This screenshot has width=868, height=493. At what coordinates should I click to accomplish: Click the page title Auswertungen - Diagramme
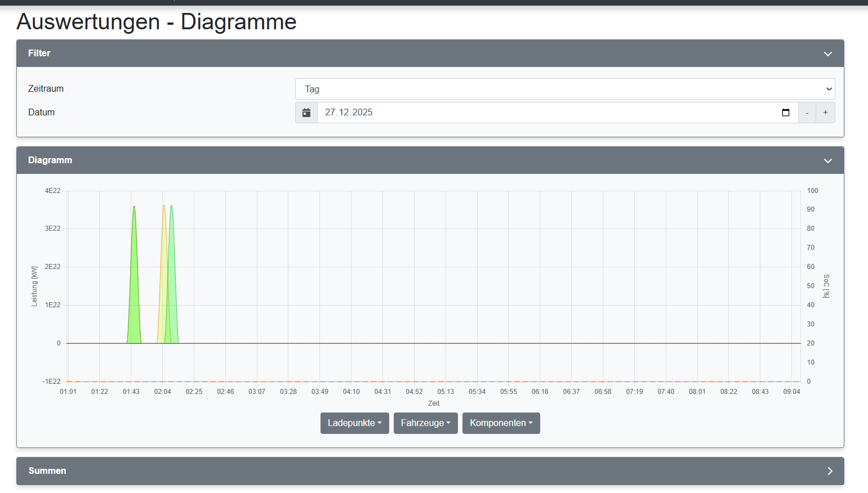(x=157, y=22)
